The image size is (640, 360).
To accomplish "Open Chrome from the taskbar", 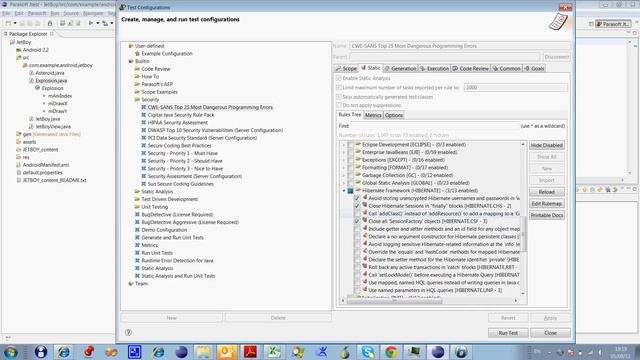I will click(391, 352).
